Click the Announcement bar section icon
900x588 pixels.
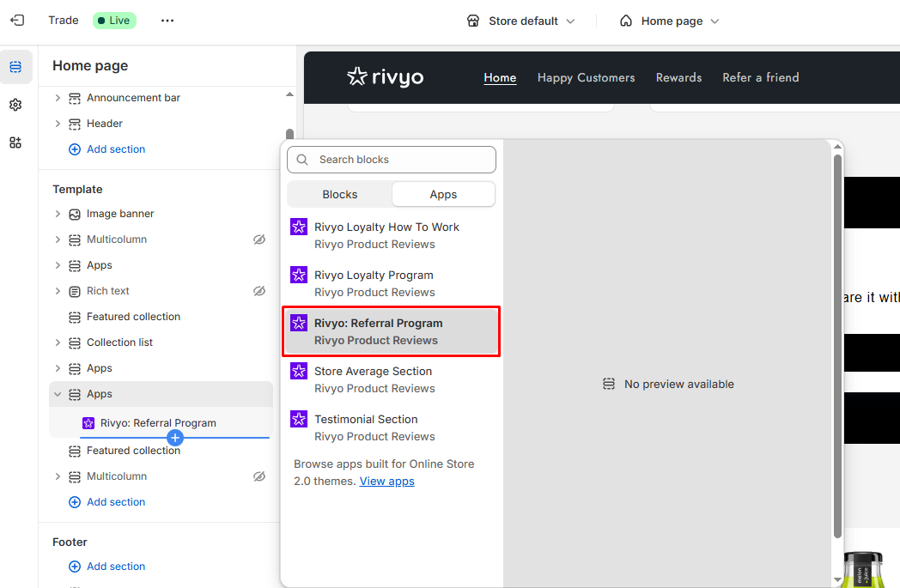75,98
